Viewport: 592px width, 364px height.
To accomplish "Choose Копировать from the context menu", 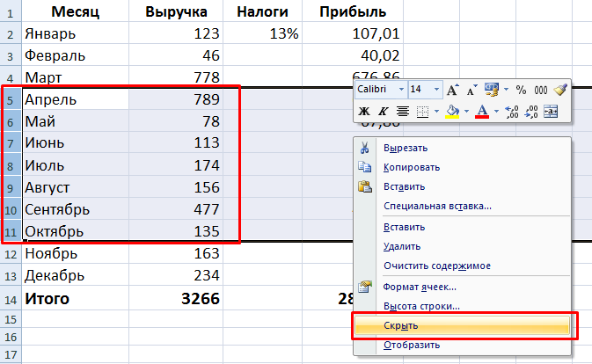I will pyautogui.click(x=462, y=167).
